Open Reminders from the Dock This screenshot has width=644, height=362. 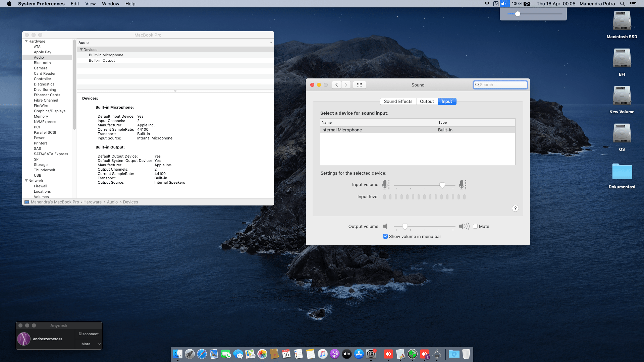coord(299,354)
